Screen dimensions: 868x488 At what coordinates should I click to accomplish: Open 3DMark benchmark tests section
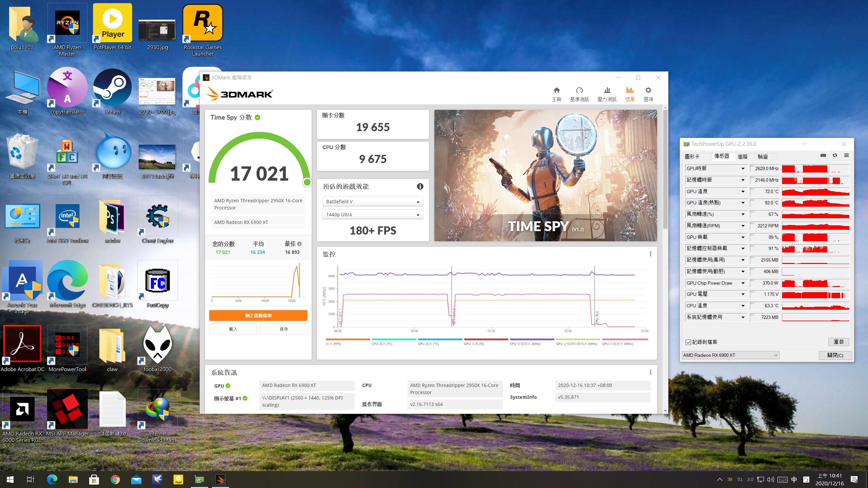pyautogui.click(x=579, y=94)
